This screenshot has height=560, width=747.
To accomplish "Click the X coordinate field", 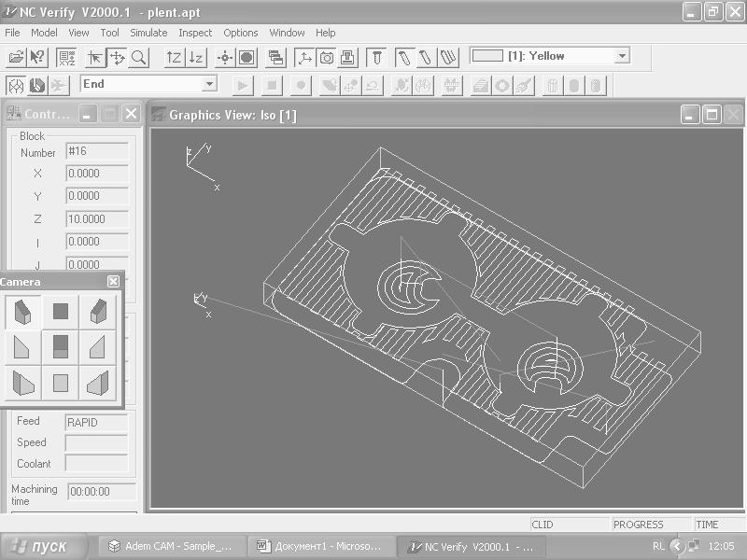I will pyautogui.click(x=97, y=174).
